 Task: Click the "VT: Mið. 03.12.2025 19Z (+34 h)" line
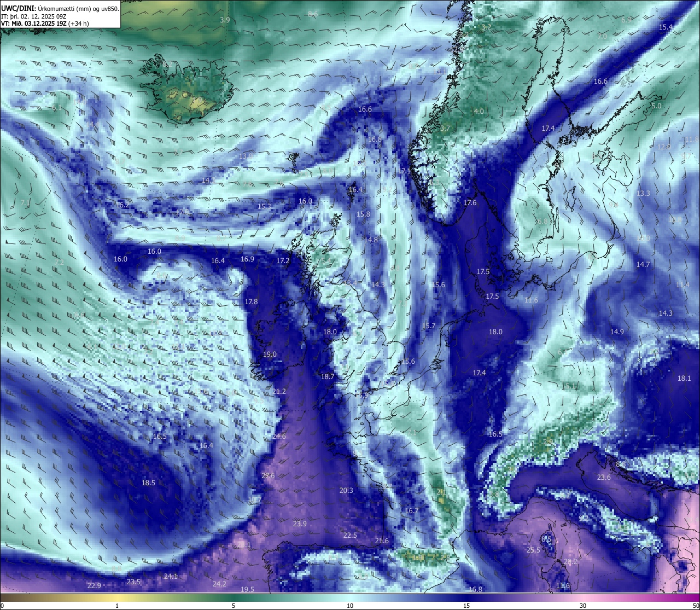point(45,24)
